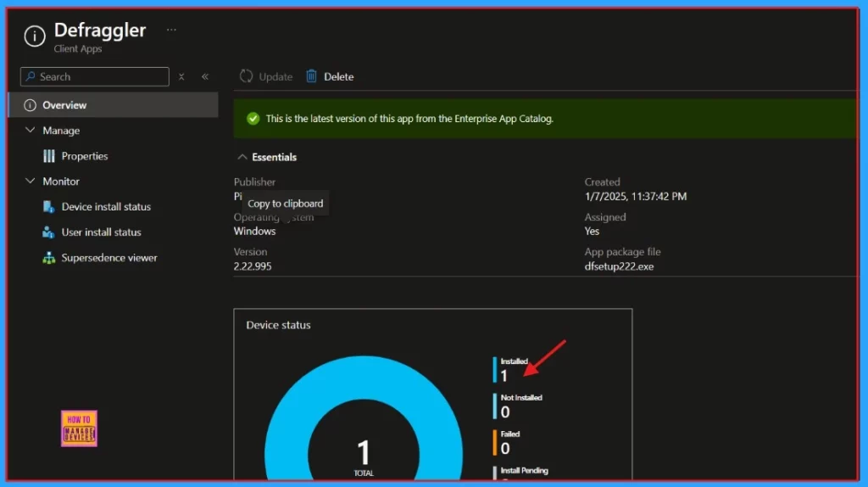Open User install status
Viewport: 868px width, 487px height.
[102, 232]
